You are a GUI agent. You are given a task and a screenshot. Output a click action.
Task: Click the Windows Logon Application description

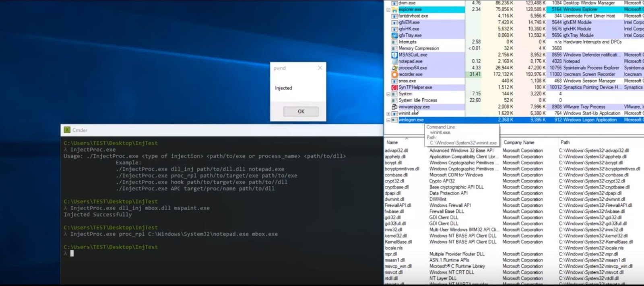(x=590, y=120)
